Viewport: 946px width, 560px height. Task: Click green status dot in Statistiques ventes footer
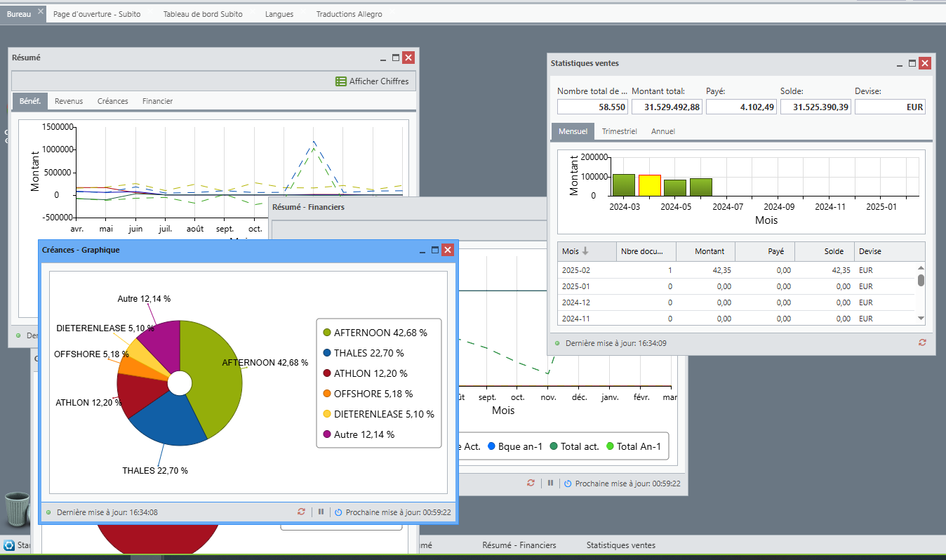pyautogui.click(x=557, y=343)
